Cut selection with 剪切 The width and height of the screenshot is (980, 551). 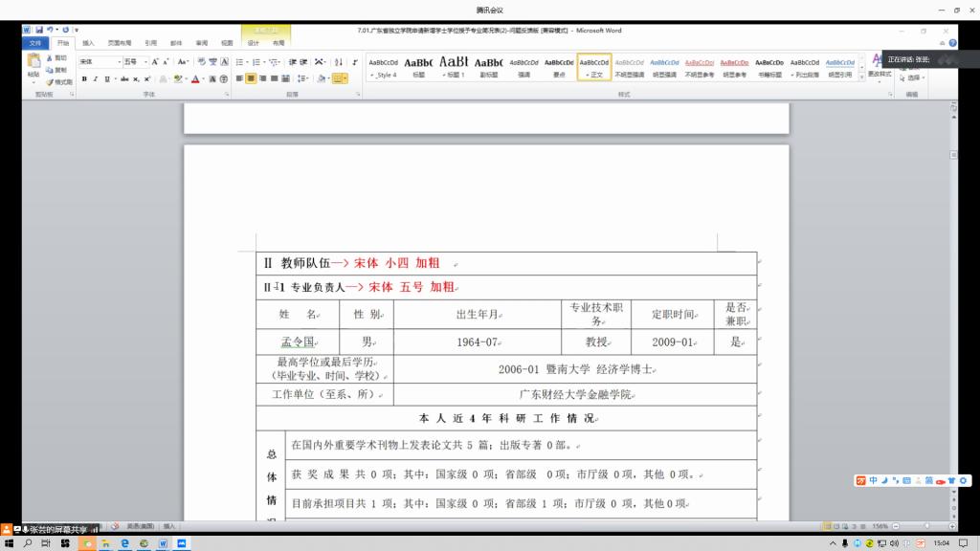click(56, 58)
